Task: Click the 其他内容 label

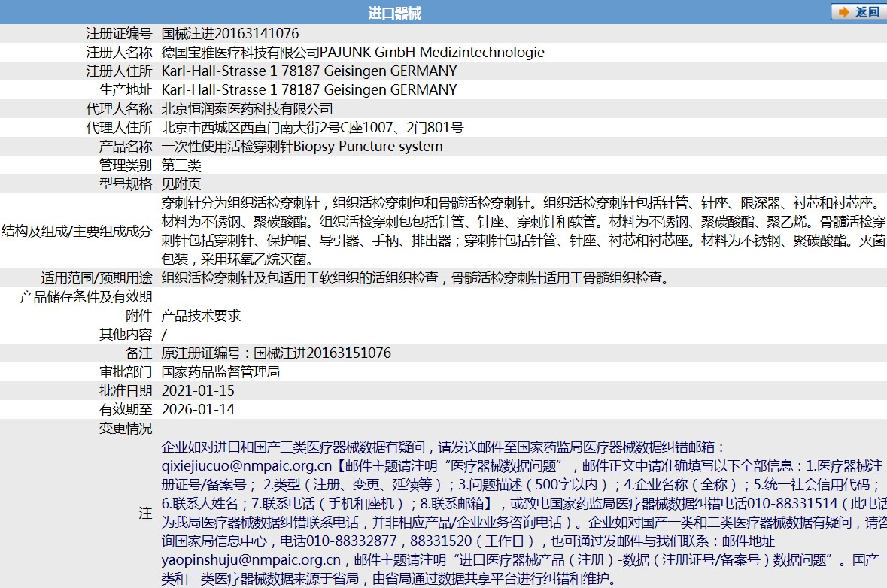Action: [126, 334]
